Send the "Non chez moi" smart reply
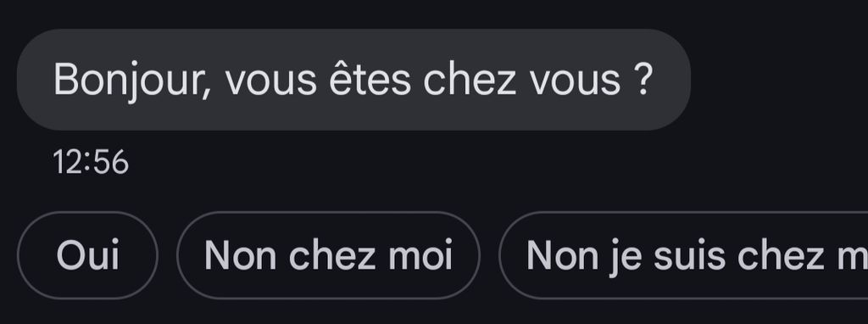 pyautogui.click(x=328, y=255)
